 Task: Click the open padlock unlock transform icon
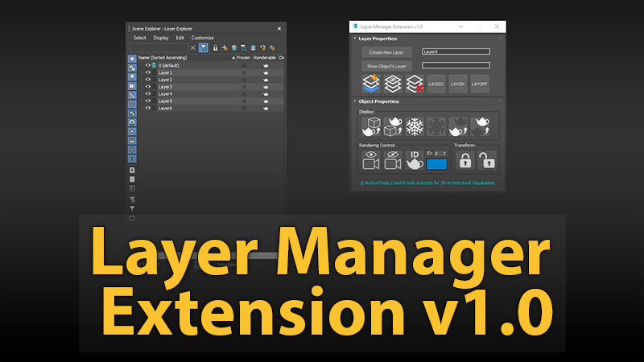coord(487,161)
